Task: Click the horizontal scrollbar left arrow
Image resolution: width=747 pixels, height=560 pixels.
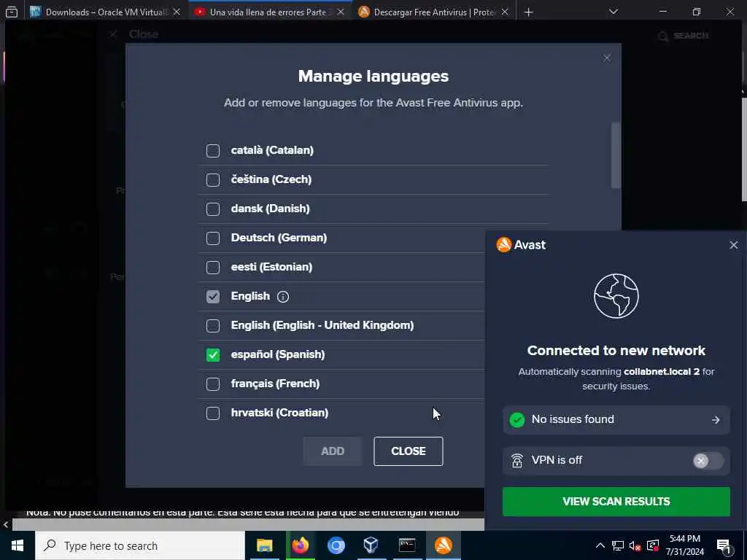Action: pos(6,525)
